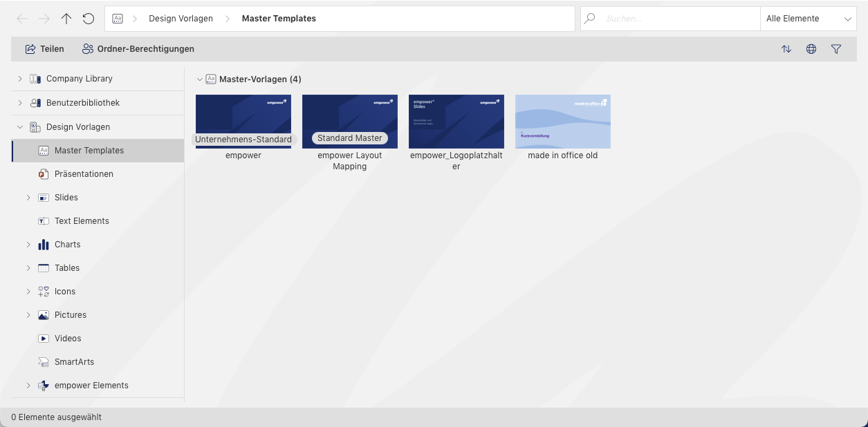Click the Benutzerbibliothek user icon
Image resolution: width=868 pixels, height=427 pixels.
(x=35, y=103)
